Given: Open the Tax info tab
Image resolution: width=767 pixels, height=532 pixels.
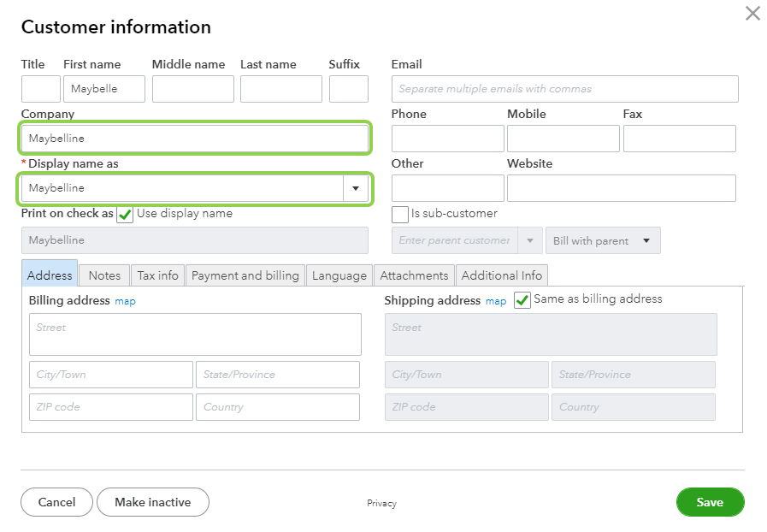Looking at the screenshot, I should pyautogui.click(x=158, y=275).
